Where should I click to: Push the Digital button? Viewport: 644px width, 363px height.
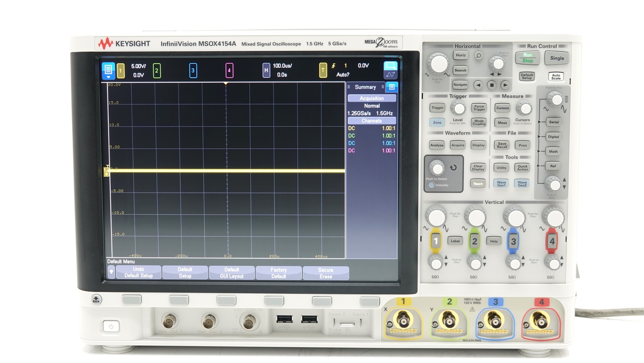[553, 137]
